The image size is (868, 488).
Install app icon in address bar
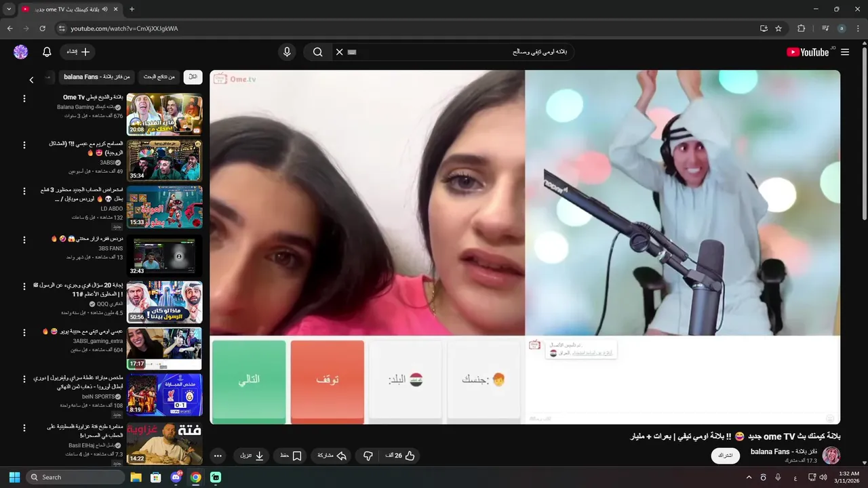coord(764,28)
